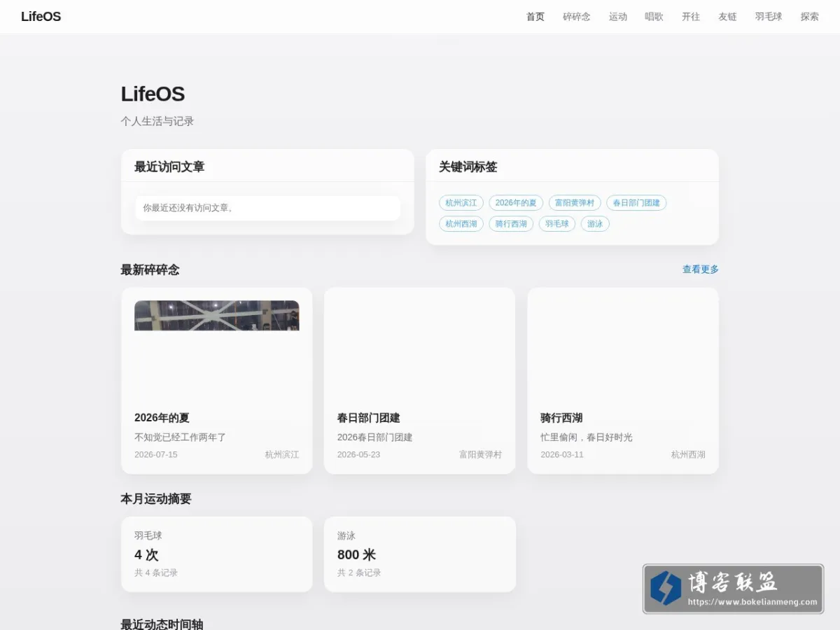840x630 pixels.
Task: Click the date 2026-07-15
Action: [x=156, y=455]
